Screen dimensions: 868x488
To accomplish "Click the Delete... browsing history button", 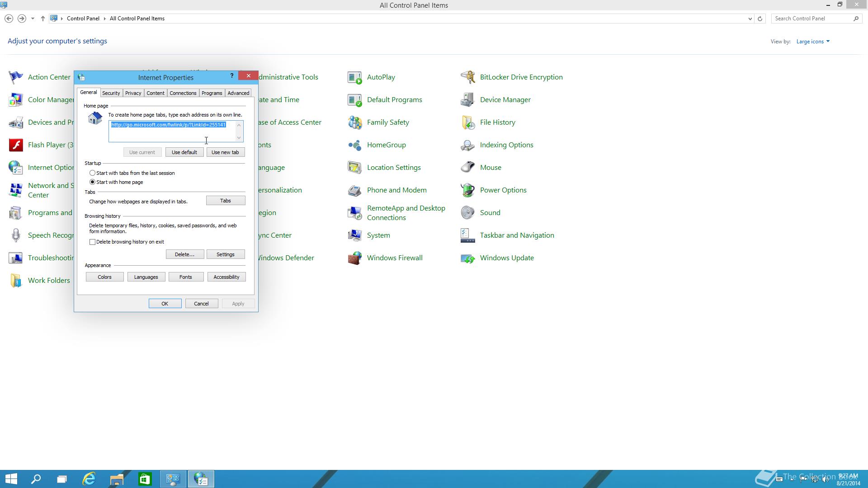I will [x=184, y=254].
